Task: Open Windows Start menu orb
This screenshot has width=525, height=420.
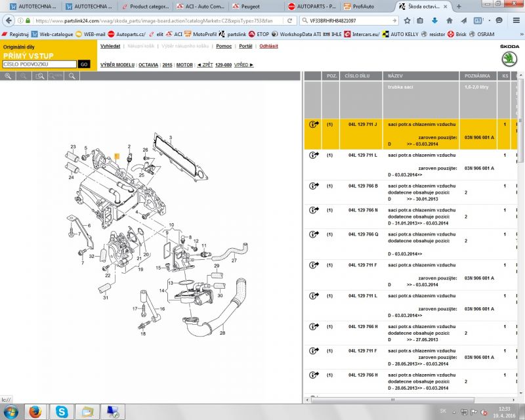Action: pyautogui.click(x=10, y=411)
